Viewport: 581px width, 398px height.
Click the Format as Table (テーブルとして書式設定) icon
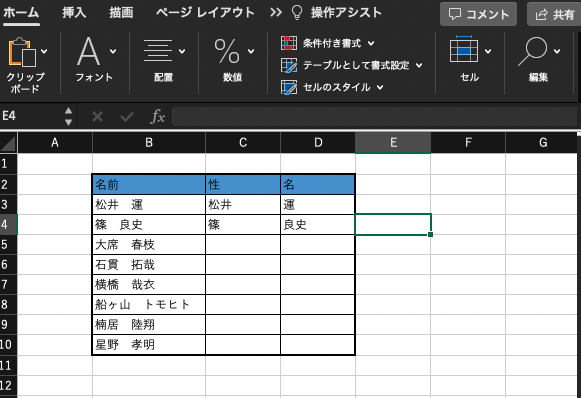[x=289, y=65]
